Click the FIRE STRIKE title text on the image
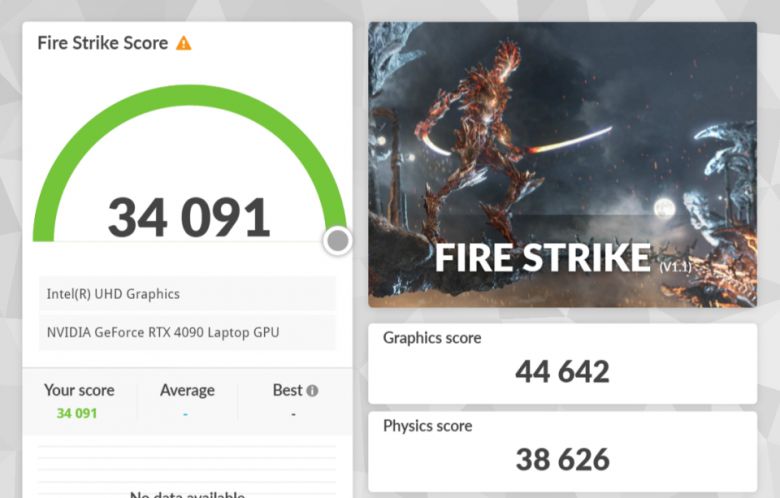The image size is (780, 498). [x=542, y=258]
